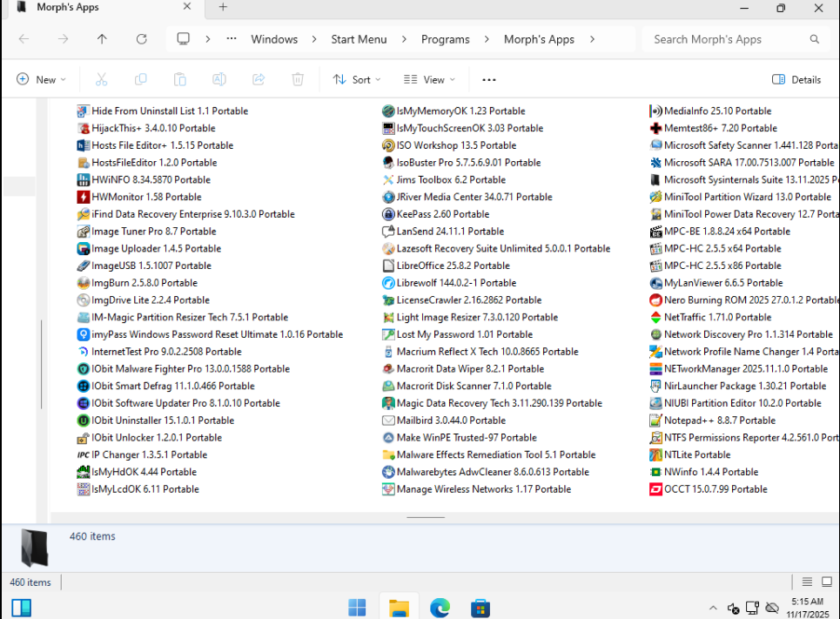Select the Mailbird 3.0.44.0 Portable icon
This screenshot has height=619, width=840.
[389, 421]
